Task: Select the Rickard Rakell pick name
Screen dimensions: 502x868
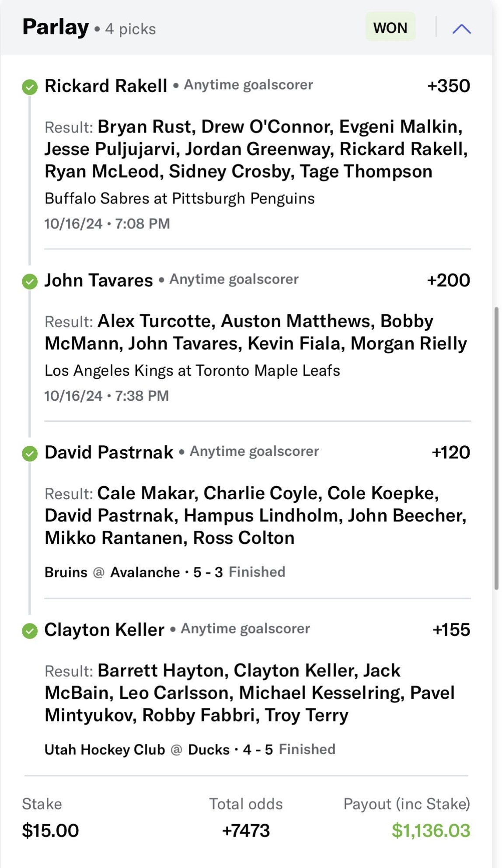Action: click(x=106, y=86)
